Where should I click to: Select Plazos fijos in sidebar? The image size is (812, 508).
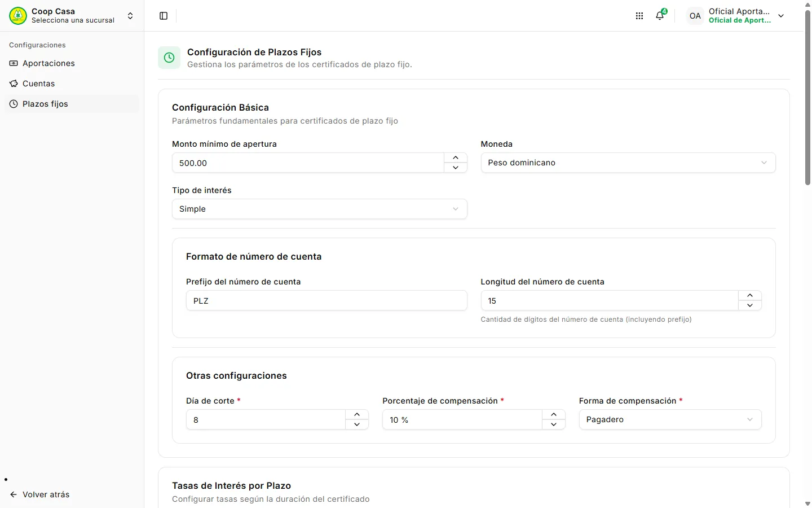pos(72,104)
